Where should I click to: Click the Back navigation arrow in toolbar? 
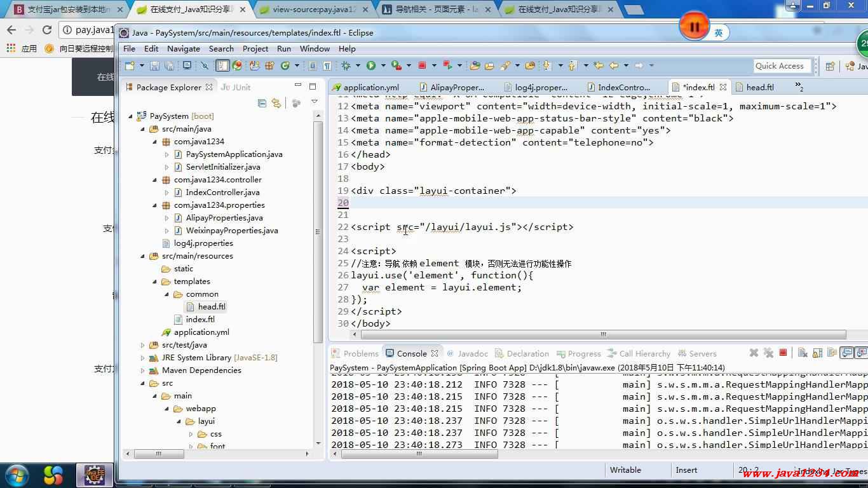614,65
